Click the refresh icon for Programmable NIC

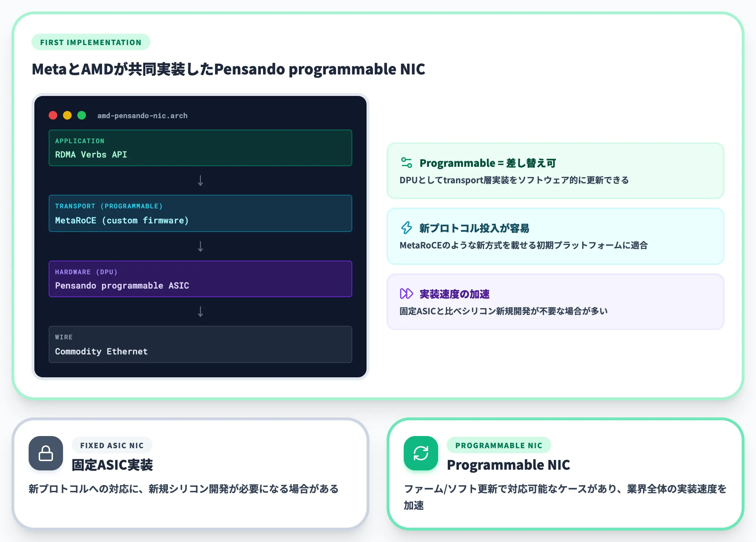tap(421, 453)
